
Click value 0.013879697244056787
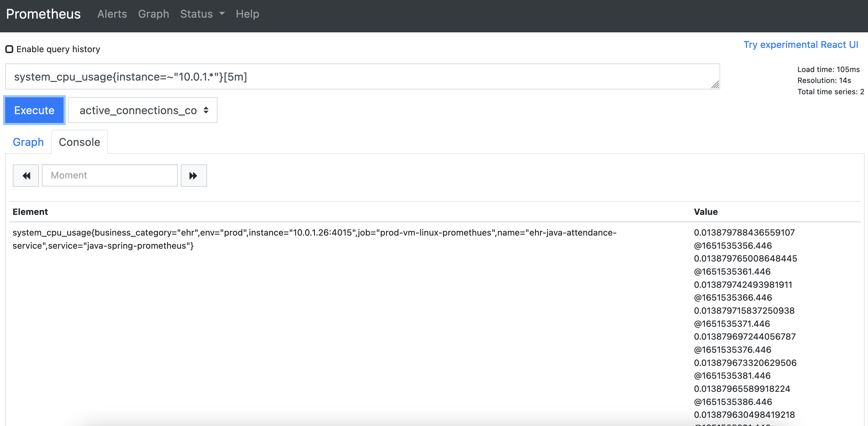tap(745, 337)
